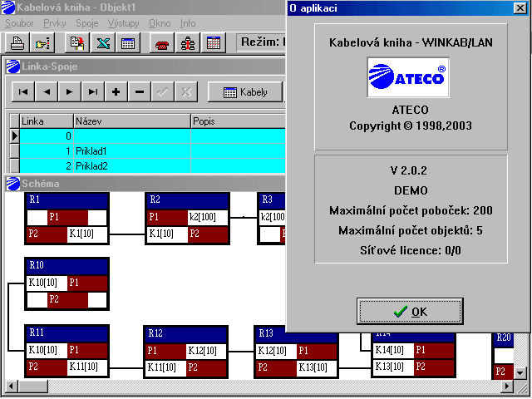Click the schema scrollbar right arrow

pyautogui.click(x=507, y=386)
